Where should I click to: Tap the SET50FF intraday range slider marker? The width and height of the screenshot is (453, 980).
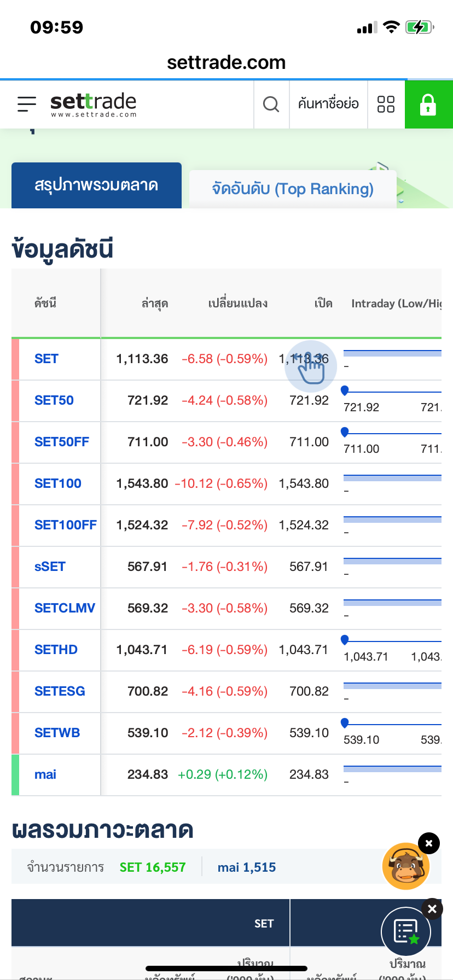pyautogui.click(x=345, y=432)
